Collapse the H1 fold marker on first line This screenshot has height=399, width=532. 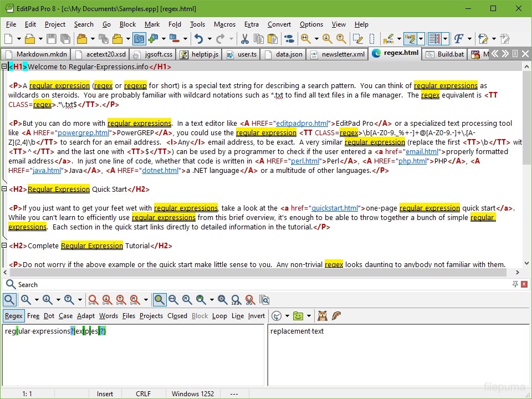[4, 67]
